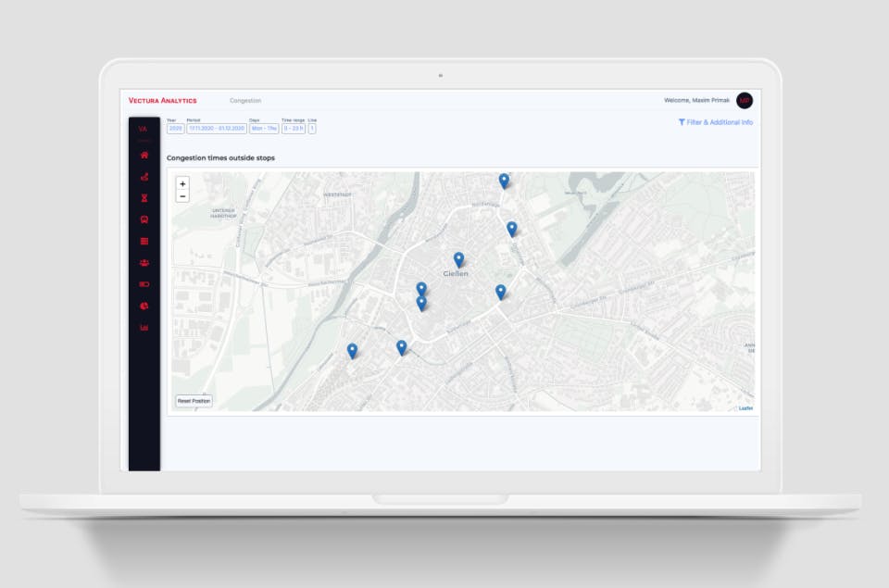Click the VA logo atop the sidebar
Image resolution: width=889 pixels, height=588 pixels.
[x=143, y=129]
